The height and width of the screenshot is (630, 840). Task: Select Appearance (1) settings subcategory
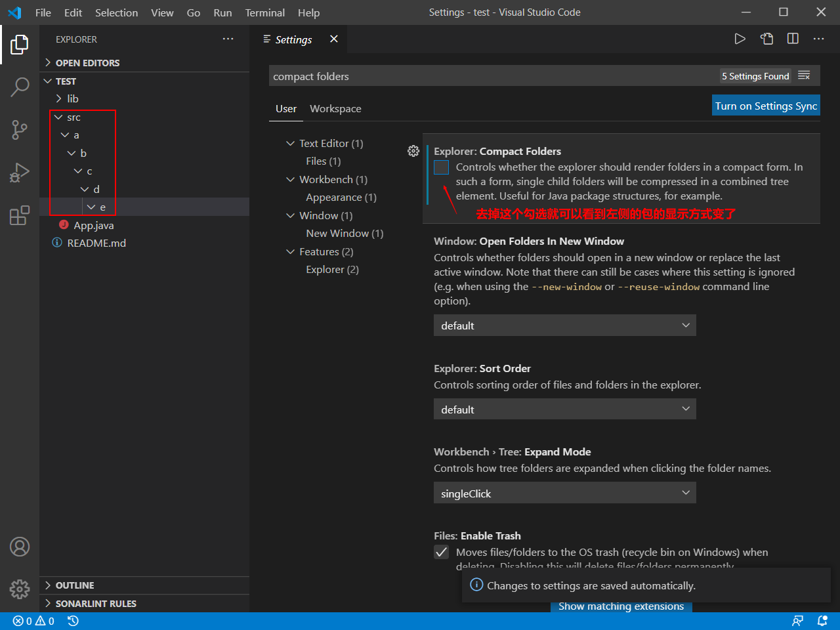(341, 198)
